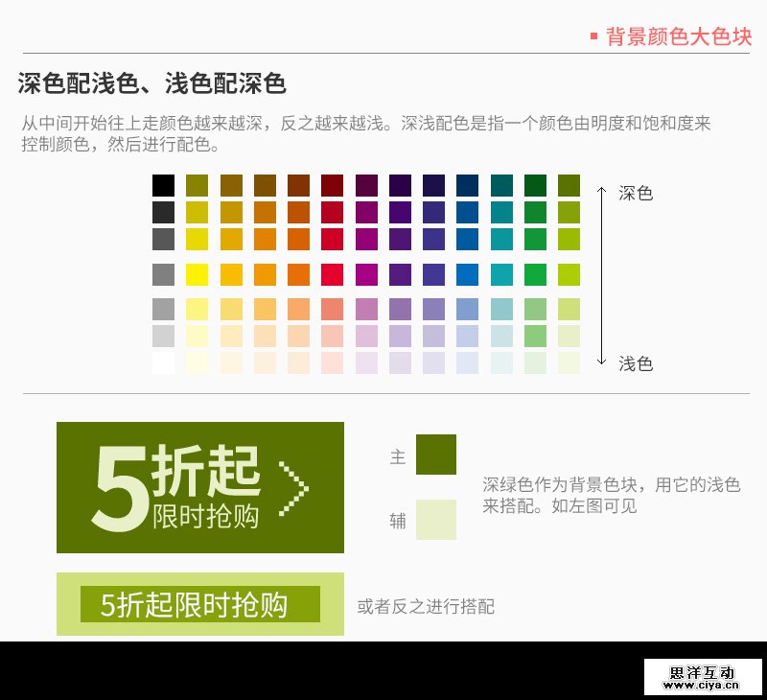
Task: Click the pink square bullet beside 背景颜色大色块
Action: coord(594,36)
